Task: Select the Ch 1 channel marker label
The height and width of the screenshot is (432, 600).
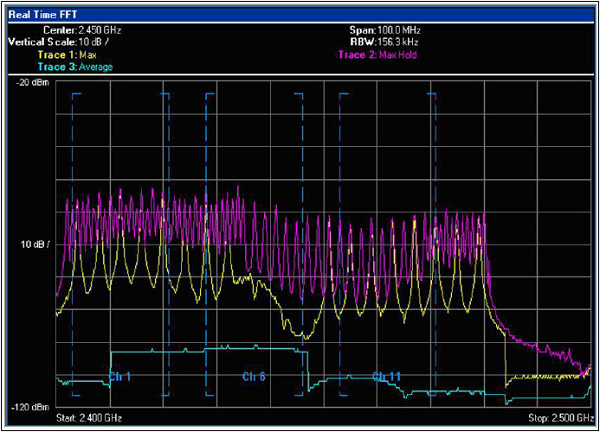Action: click(x=119, y=377)
